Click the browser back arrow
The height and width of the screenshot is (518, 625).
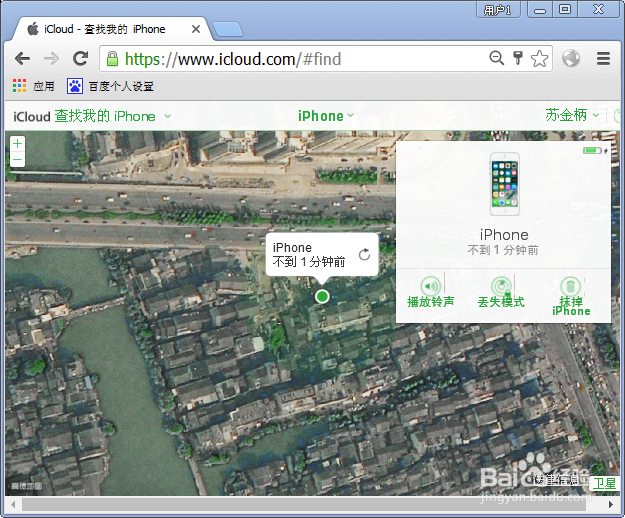click(x=22, y=59)
